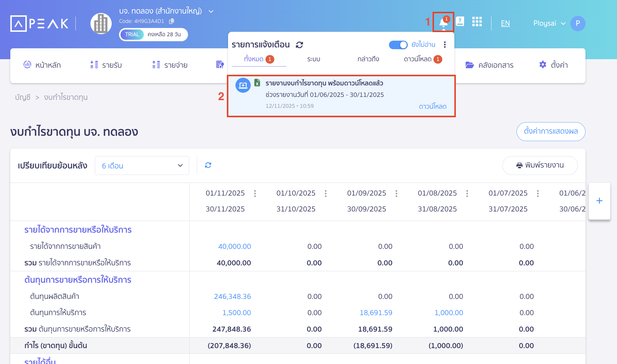Open ตั้งค่าการแสดงผล display settings

[x=551, y=132]
